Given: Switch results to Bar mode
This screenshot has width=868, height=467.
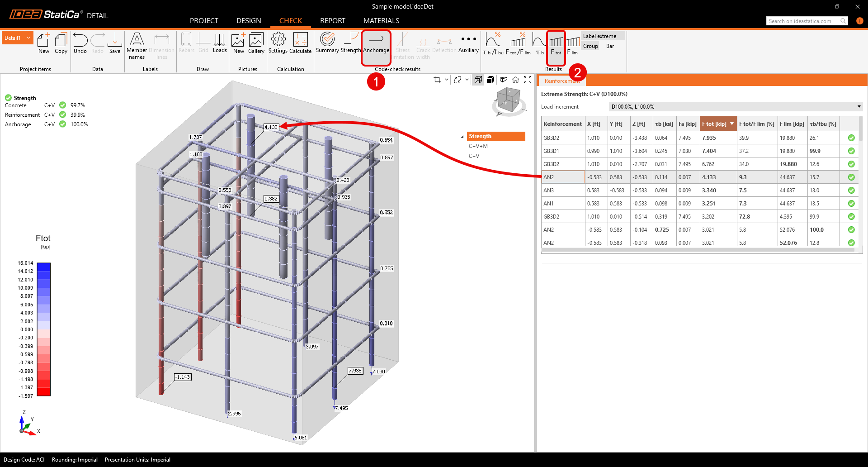Looking at the screenshot, I should [610, 46].
